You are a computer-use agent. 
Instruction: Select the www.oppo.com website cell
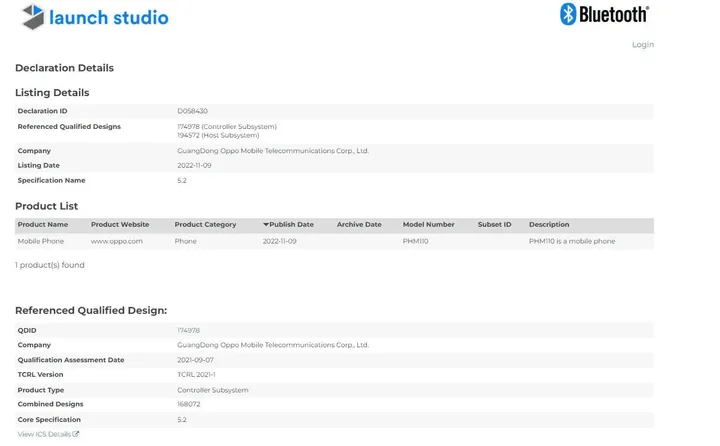[x=117, y=241]
